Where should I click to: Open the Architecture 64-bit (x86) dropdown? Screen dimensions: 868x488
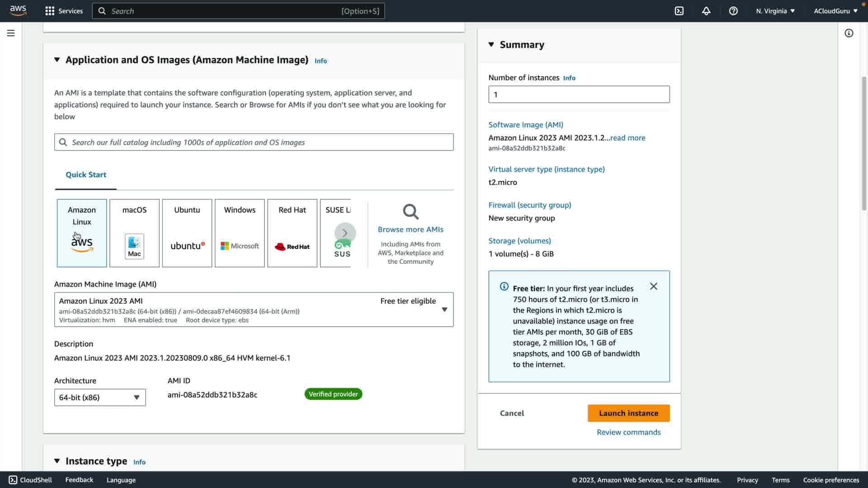[100, 397]
